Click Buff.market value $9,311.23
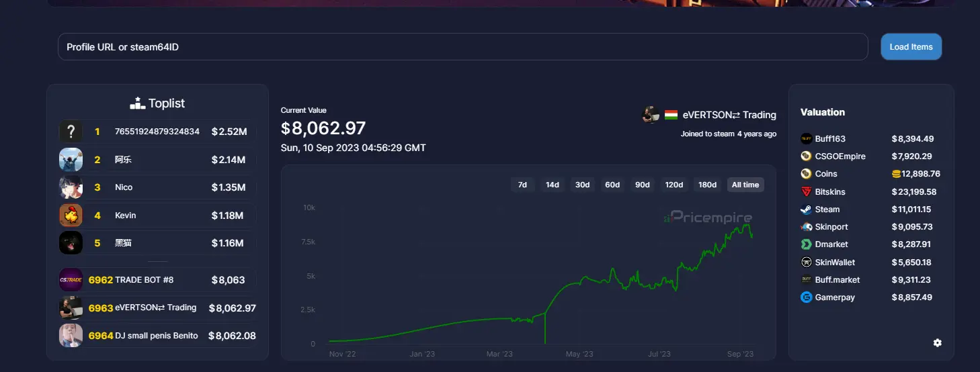The height and width of the screenshot is (372, 980). 911,280
